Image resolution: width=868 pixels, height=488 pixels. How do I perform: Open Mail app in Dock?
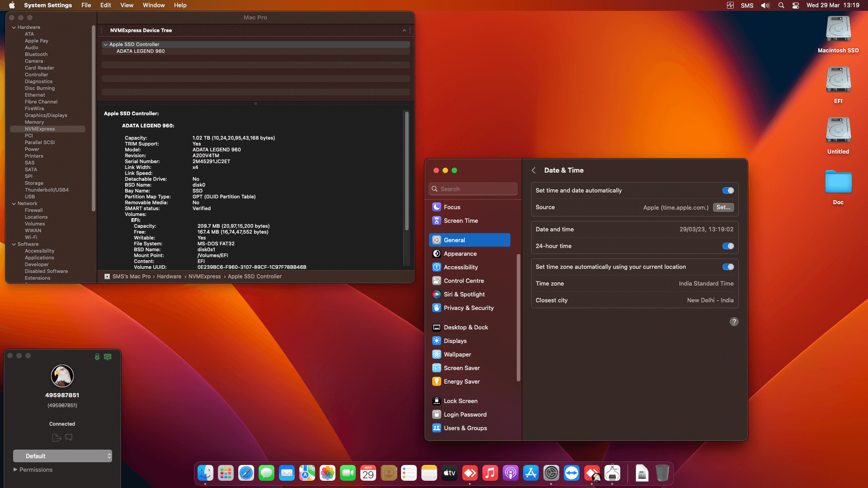click(x=287, y=473)
